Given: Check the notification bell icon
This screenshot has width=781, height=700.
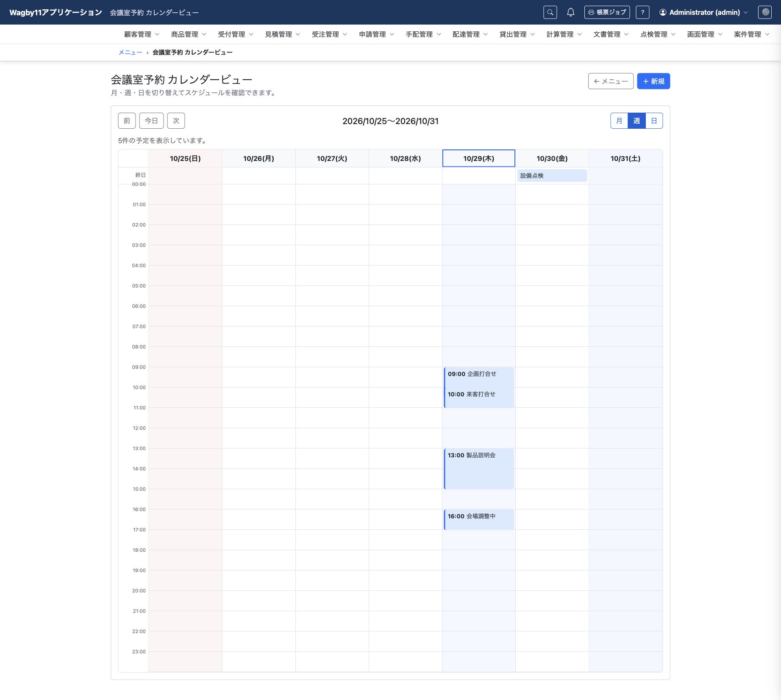Looking at the screenshot, I should click(x=571, y=12).
